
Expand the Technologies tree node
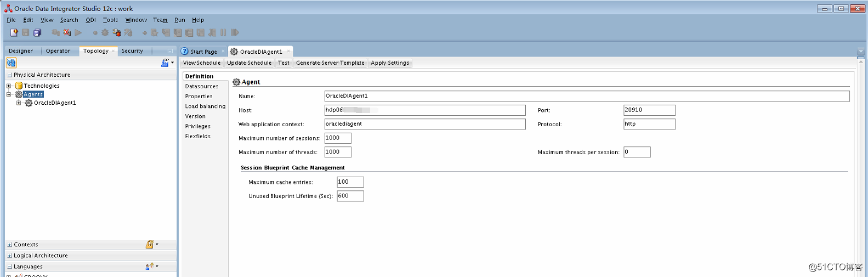point(9,86)
